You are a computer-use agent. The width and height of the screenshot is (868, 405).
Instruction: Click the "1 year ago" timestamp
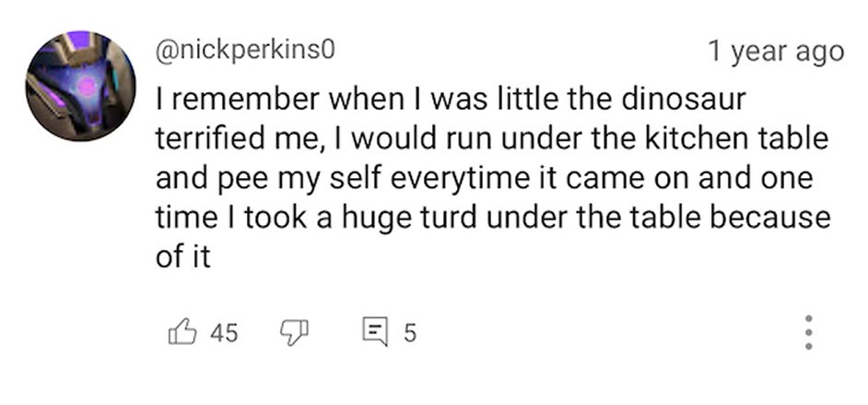click(x=775, y=52)
